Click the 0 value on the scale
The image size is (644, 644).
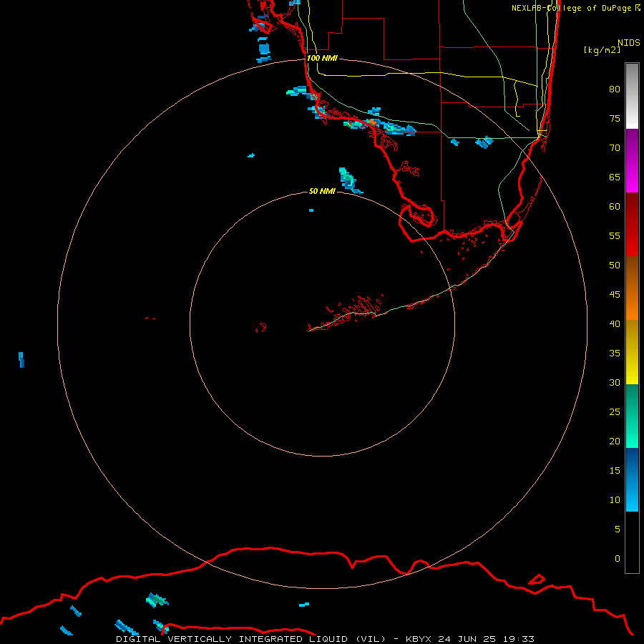(618, 559)
